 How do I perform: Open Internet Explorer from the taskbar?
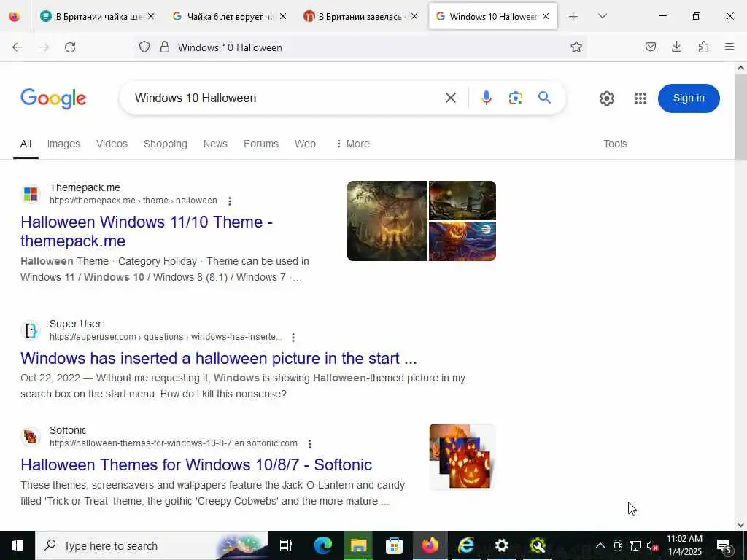tap(465, 545)
